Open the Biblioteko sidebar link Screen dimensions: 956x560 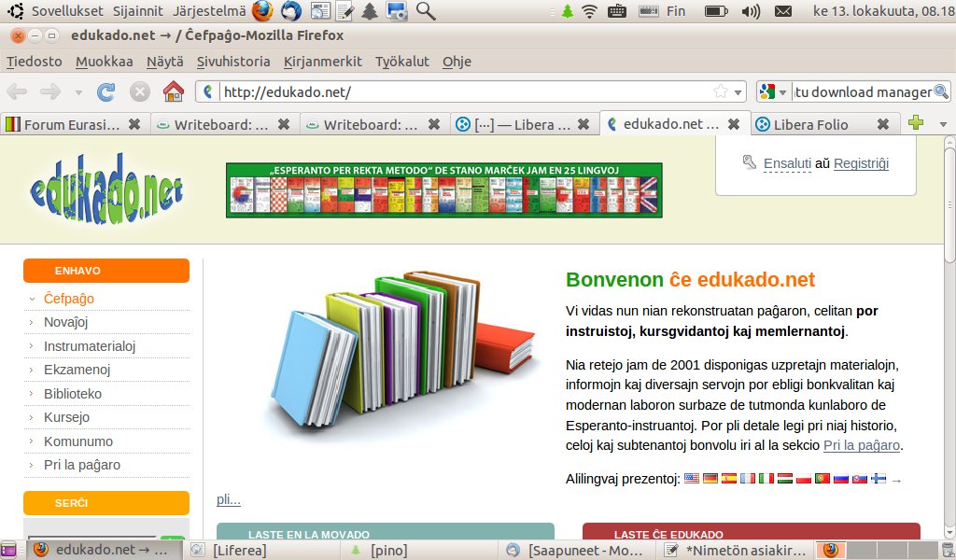(x=73, y=394)
